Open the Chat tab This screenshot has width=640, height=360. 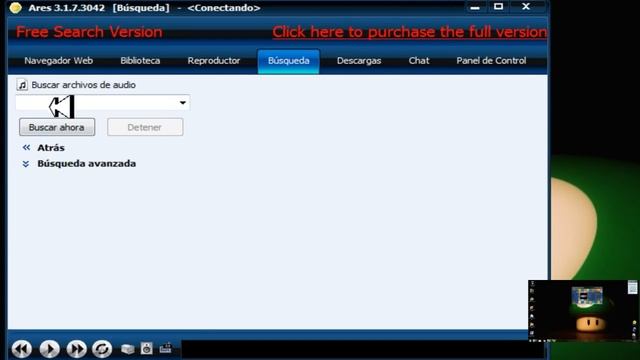point(419,61)
